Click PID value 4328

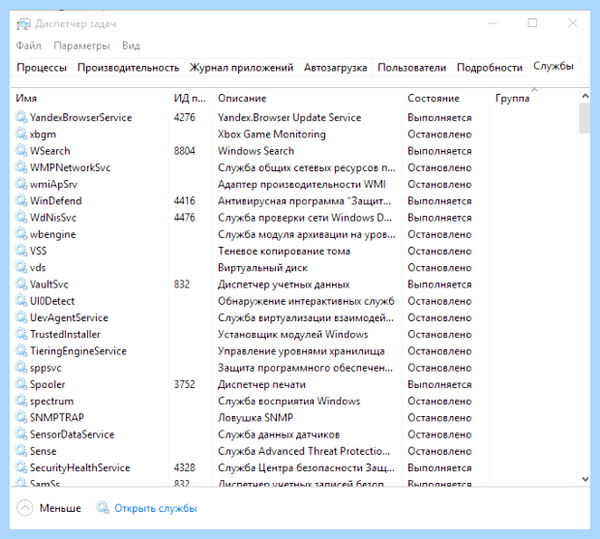184,467
